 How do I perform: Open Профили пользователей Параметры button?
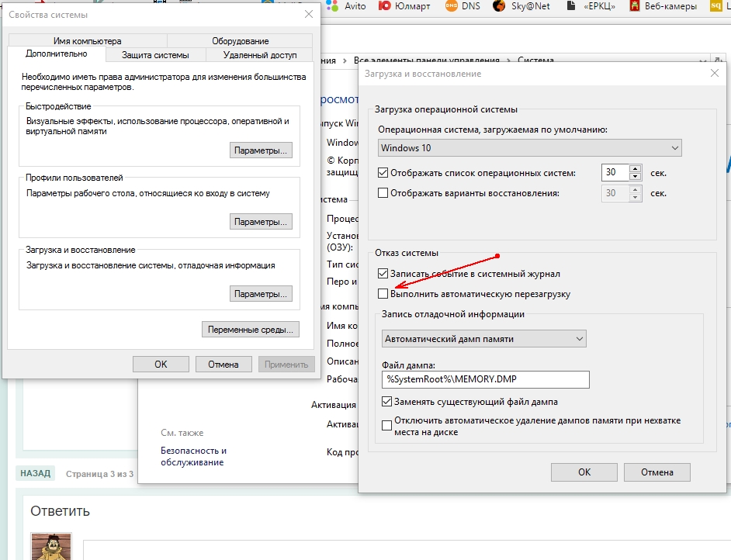tap(261, 222)
